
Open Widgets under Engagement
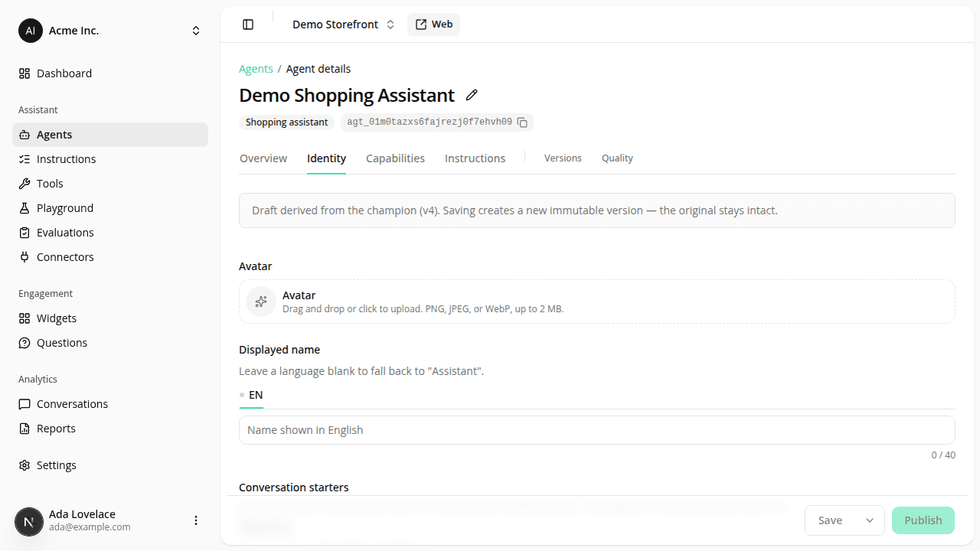(x=110, y=318)
